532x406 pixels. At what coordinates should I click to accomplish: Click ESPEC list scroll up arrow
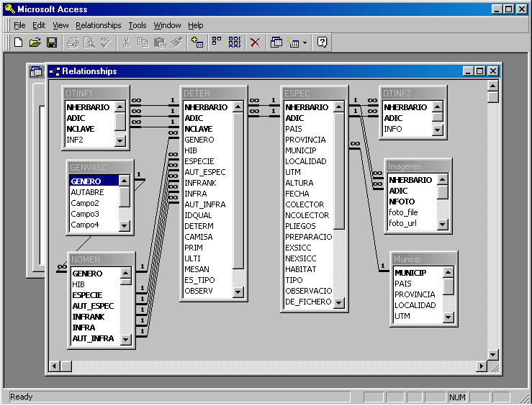[339, 107]
